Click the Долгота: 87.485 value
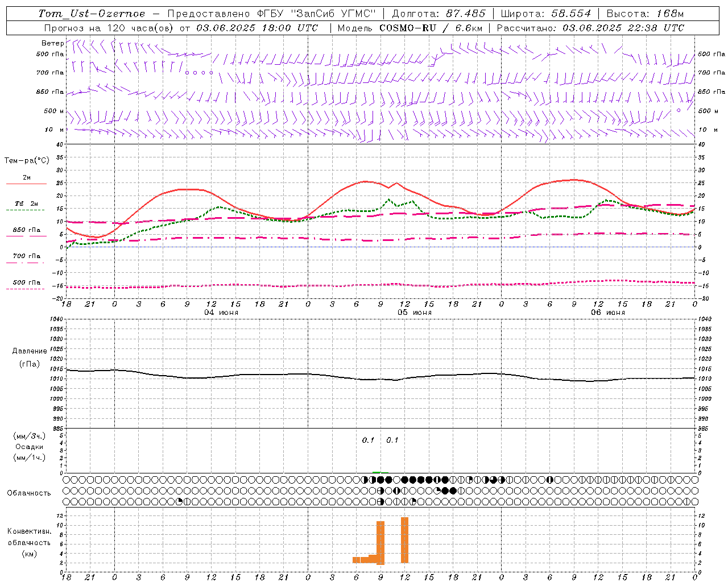The width and height of the screenshot is (728, 582). tap(439, 14)
